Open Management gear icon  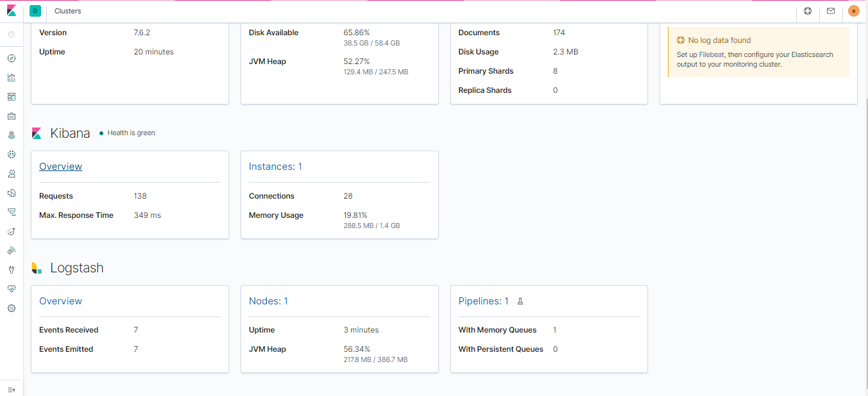point(12,308)
